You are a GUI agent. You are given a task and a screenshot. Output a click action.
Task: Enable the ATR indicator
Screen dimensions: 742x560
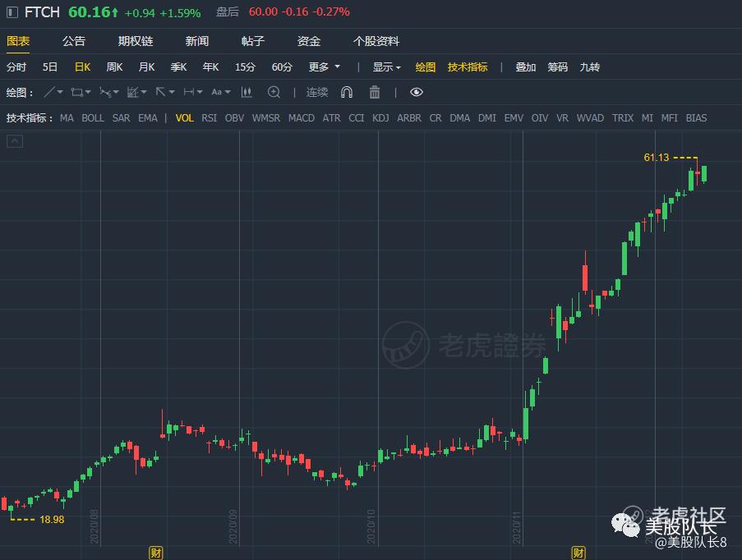pos(331,117)
